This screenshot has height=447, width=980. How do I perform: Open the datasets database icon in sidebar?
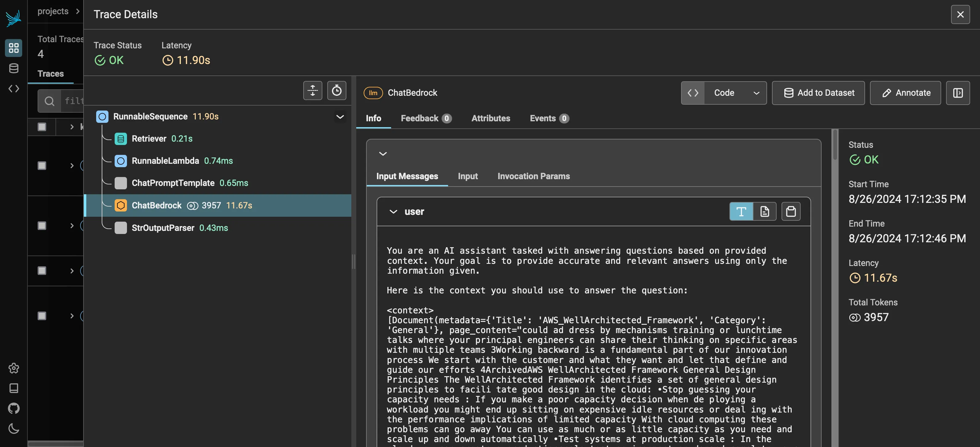click(14, 68)
